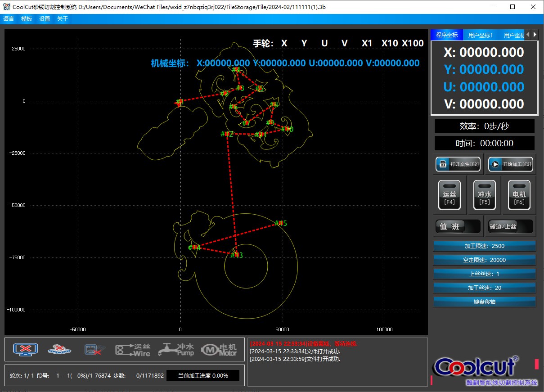Toggle the 电机 [F6] motor switch
This screenshot has height=392, width=544.
[519, 195]
